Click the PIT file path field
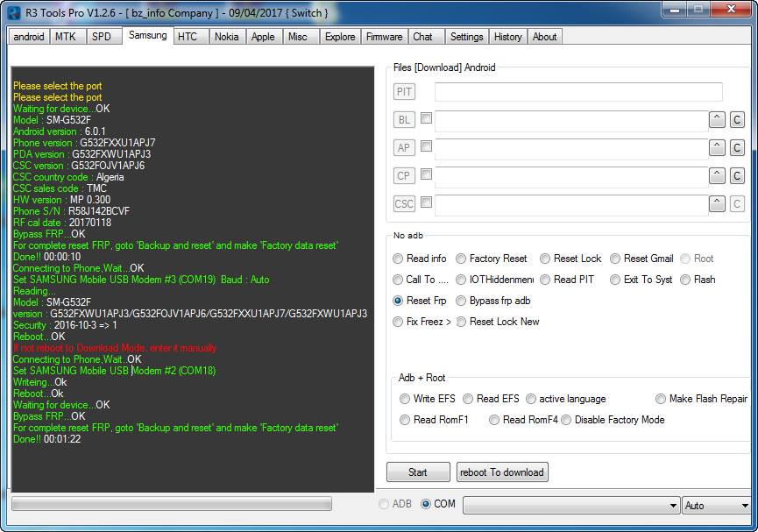758x532 pixels. (578, 92)
